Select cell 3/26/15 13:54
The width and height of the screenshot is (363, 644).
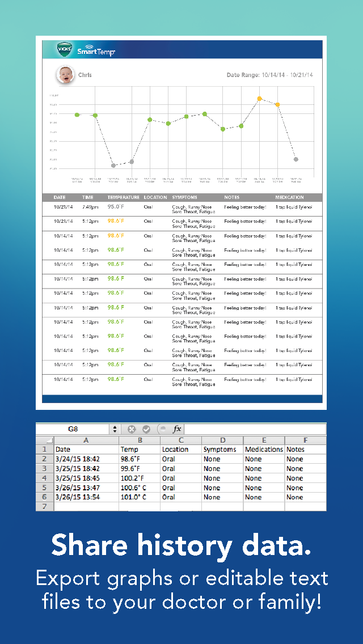pyautogui.click(x=86, y=497)
